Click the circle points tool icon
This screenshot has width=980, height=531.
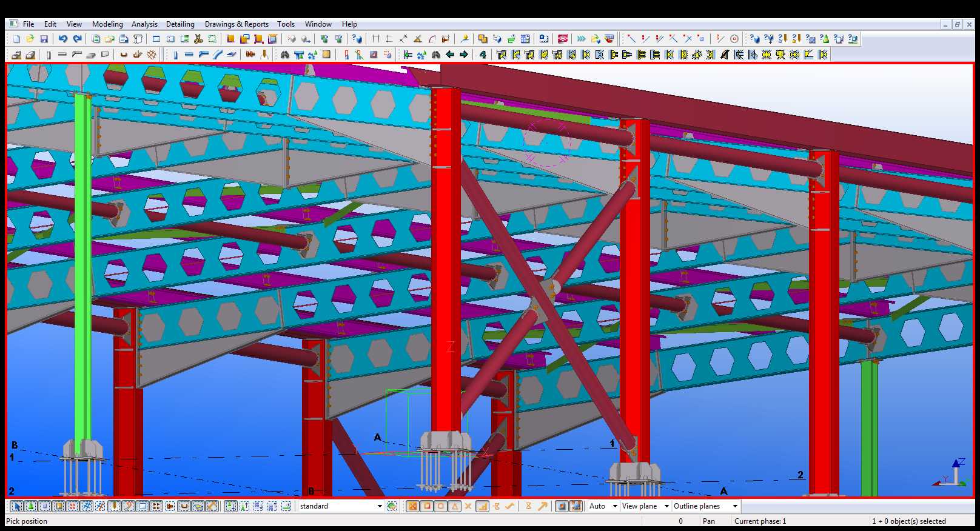(x=734, y=39)
